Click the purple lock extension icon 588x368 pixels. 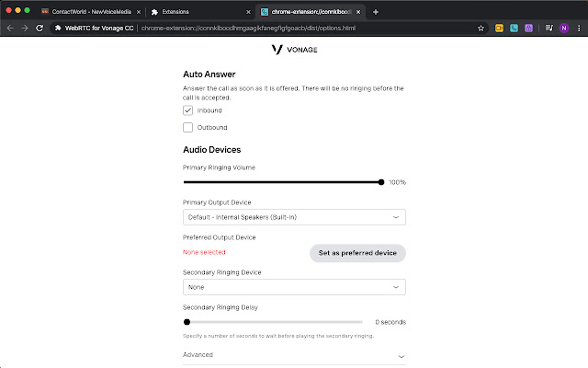pyautogui.click(x=528, y=29)
